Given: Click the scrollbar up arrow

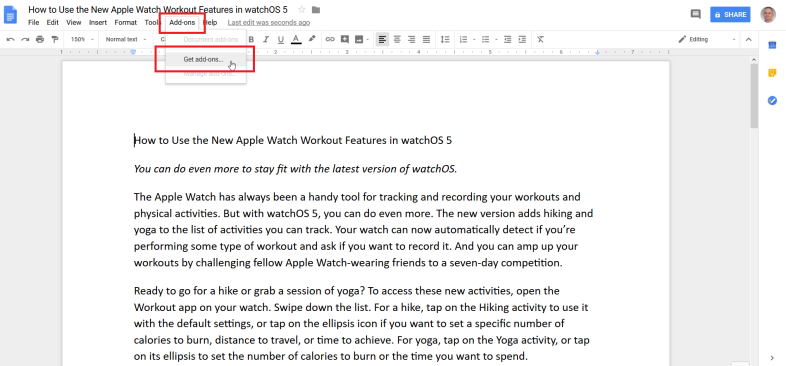Looking at the screenshot, I should tap(754, 59).
